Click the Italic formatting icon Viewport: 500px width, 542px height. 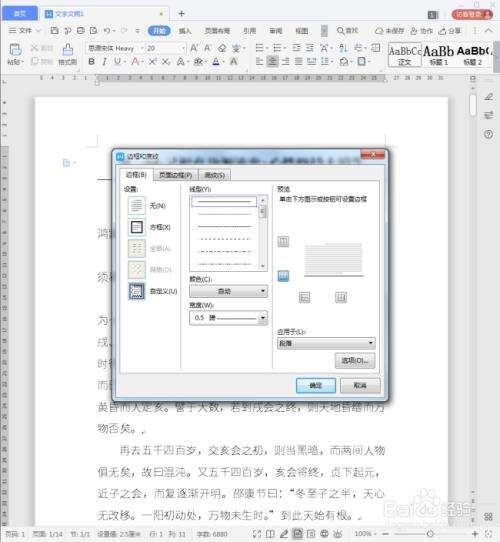pos(104,62)
